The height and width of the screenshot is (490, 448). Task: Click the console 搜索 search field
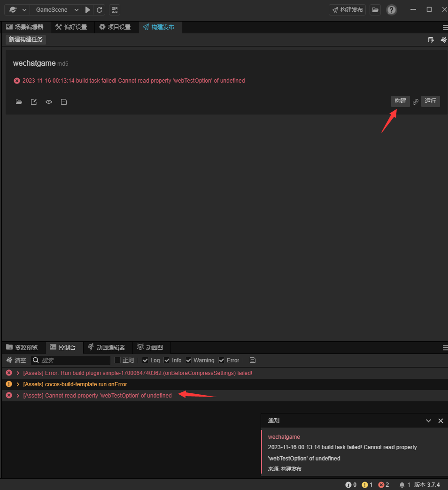(x=71, y=360)
